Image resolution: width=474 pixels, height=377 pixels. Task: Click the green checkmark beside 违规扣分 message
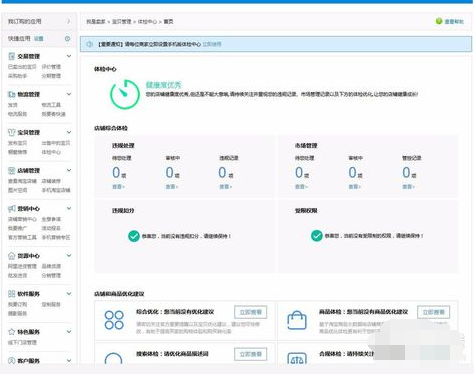[134, 236]
